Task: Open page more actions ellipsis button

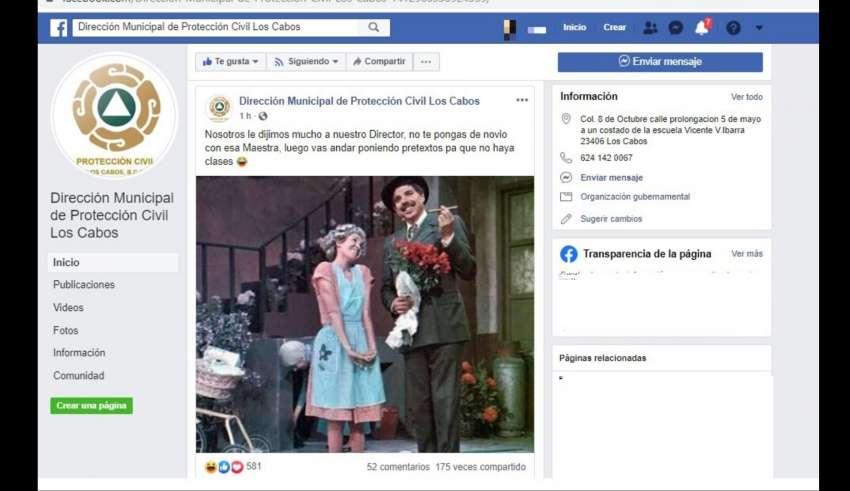Action: coord(426,62)
